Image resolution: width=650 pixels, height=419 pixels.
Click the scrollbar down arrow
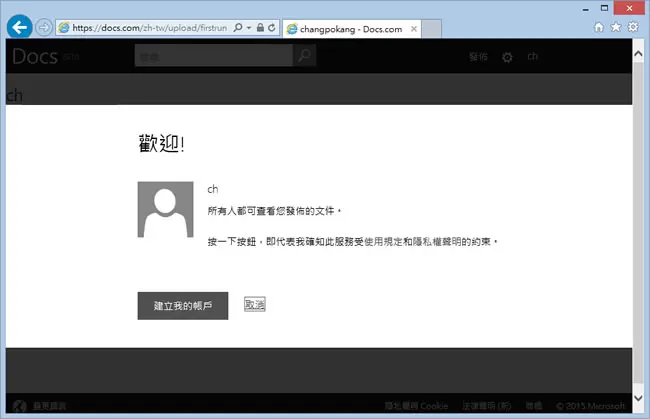[x=638, y=398]
